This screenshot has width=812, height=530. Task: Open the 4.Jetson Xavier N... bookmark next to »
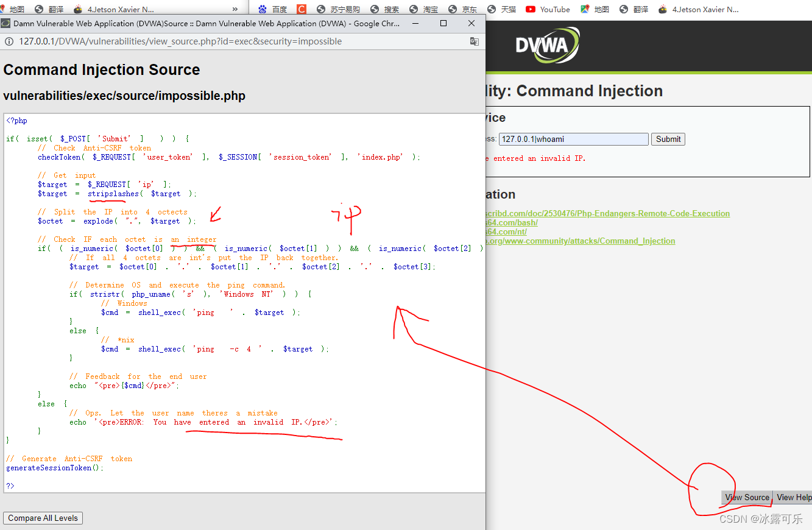(x=114, y=9)
